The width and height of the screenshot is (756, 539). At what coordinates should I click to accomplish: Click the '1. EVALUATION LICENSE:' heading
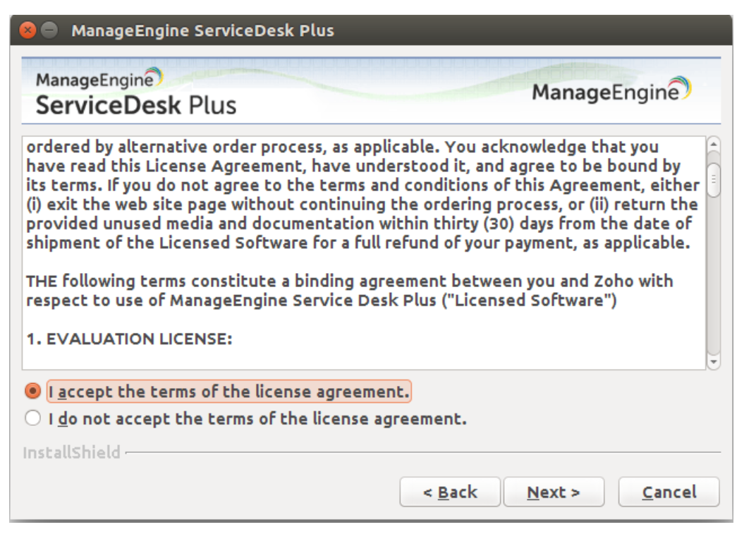click(x=129, y=339)
